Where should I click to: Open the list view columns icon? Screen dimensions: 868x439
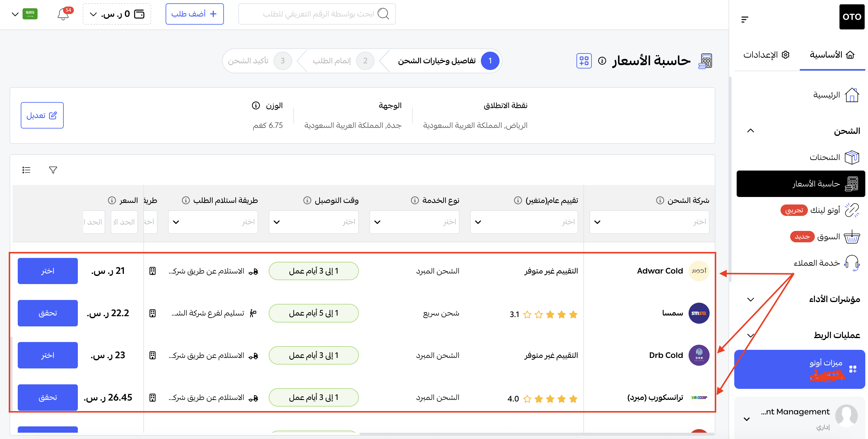pos(26,170)
